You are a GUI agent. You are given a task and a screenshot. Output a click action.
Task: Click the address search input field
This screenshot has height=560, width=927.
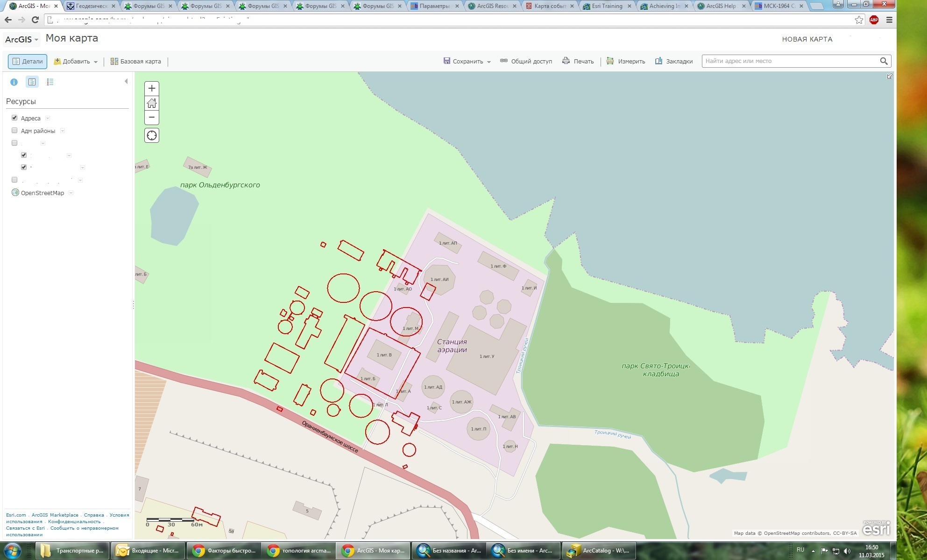coord(789,61)
